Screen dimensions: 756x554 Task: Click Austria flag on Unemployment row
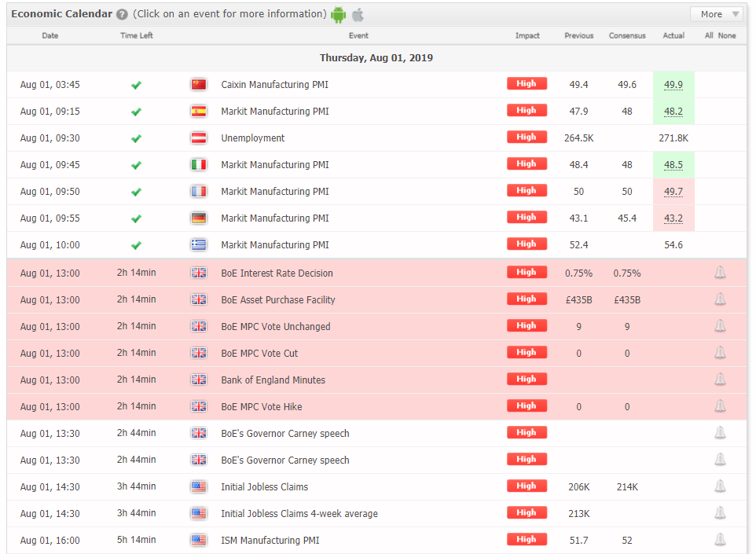click(199, 138)
